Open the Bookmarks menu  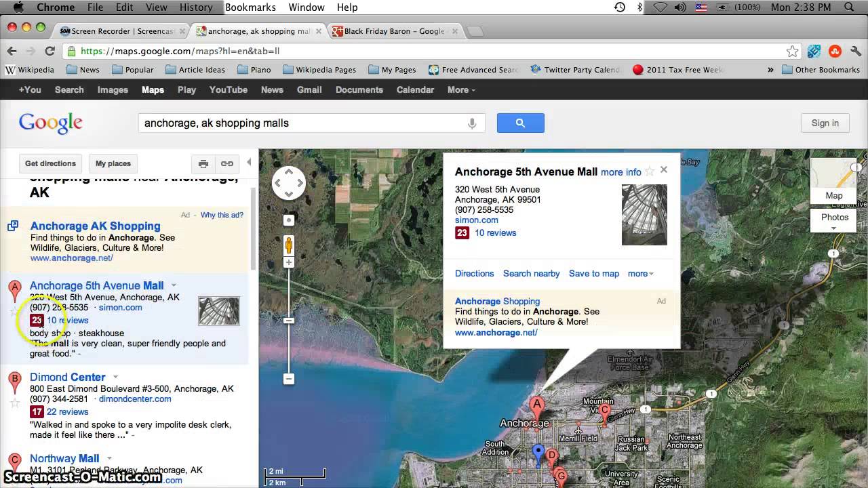pos(250,7)
